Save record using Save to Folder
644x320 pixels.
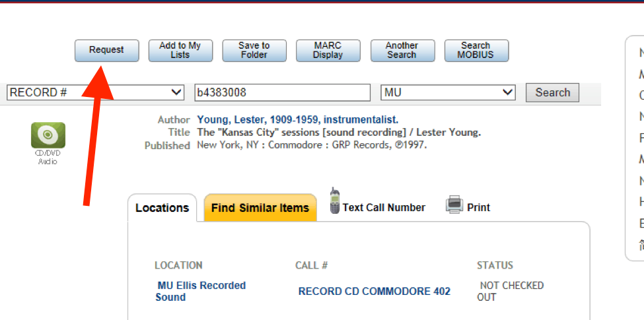click(x=254, y=50)
